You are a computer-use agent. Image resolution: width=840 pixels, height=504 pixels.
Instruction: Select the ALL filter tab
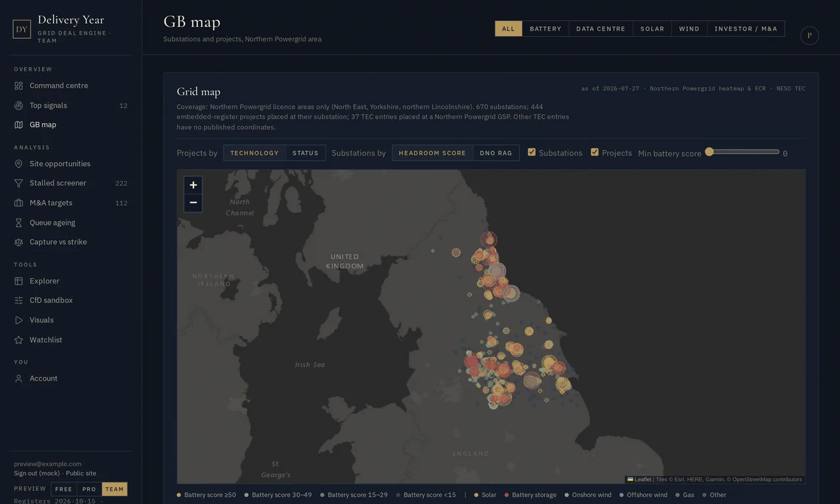pyautogui.click(x=509, y=29)
